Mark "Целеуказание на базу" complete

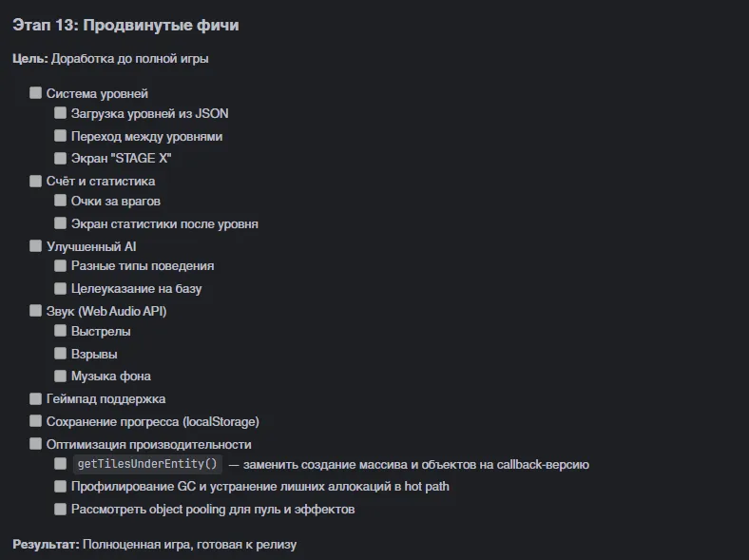point(61,288)
